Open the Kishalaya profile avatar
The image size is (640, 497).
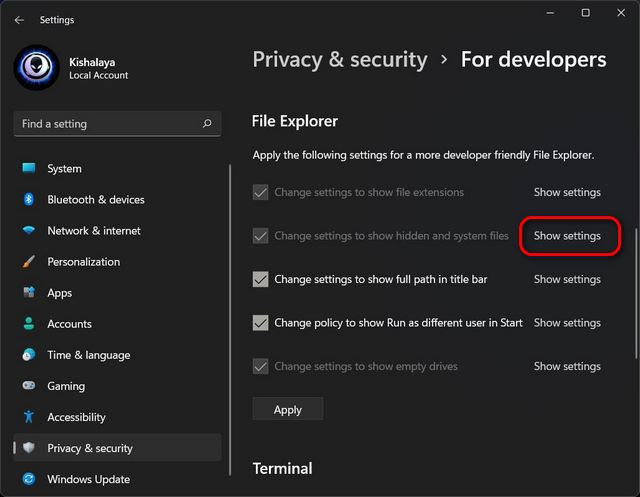(37, 67)
